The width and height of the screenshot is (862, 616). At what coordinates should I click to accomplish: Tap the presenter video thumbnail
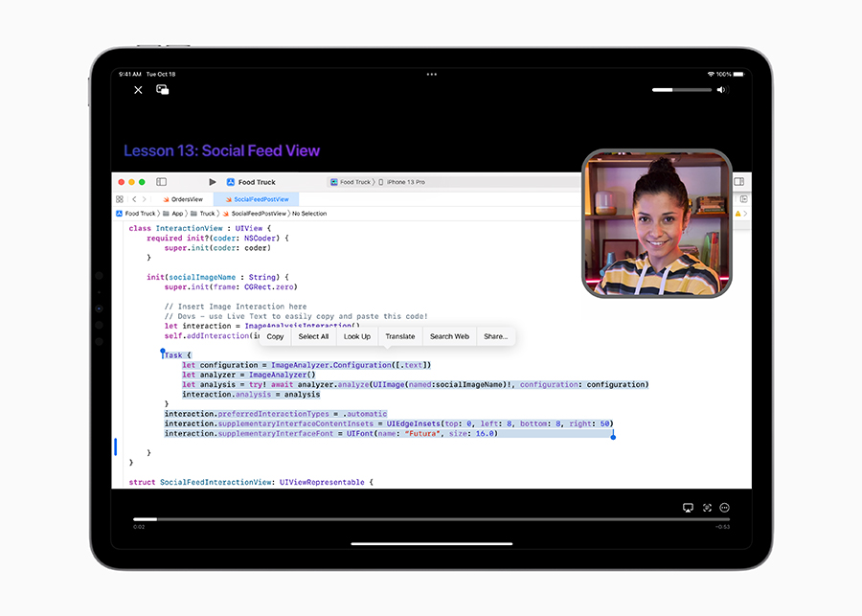click(x=657, y=222)
